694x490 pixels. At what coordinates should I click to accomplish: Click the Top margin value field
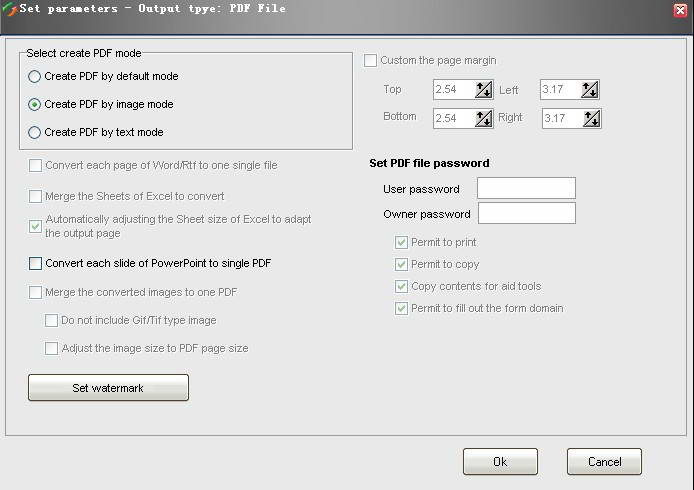click(x=453, y=90)
